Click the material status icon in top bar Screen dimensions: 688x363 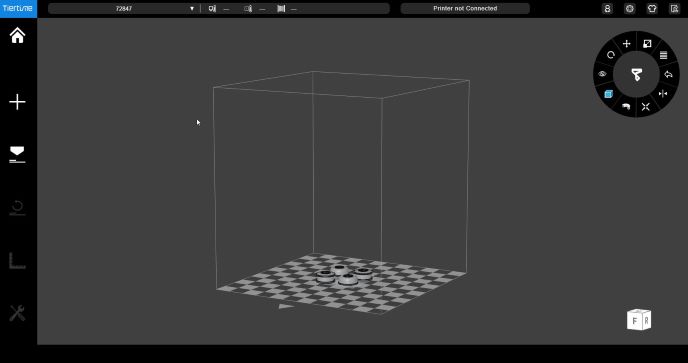(281, 8)
